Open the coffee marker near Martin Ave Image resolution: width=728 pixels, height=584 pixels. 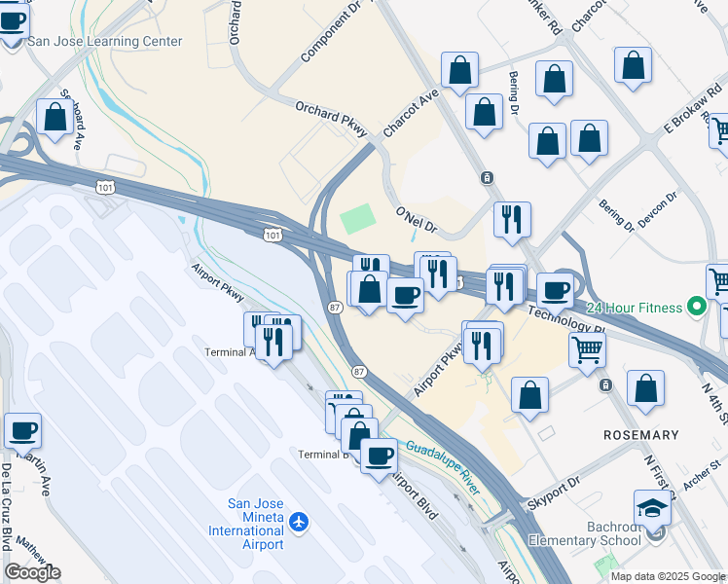(x=22, y=433)
